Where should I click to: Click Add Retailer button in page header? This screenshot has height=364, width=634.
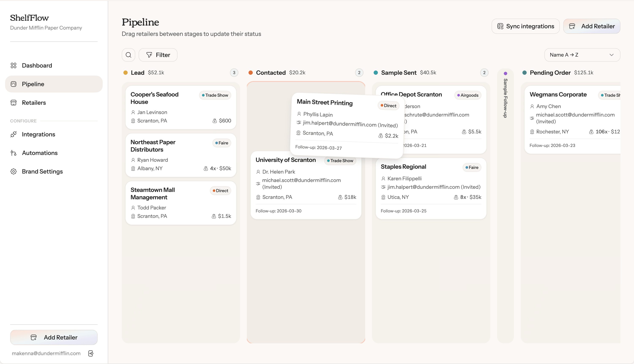point(592,26)
